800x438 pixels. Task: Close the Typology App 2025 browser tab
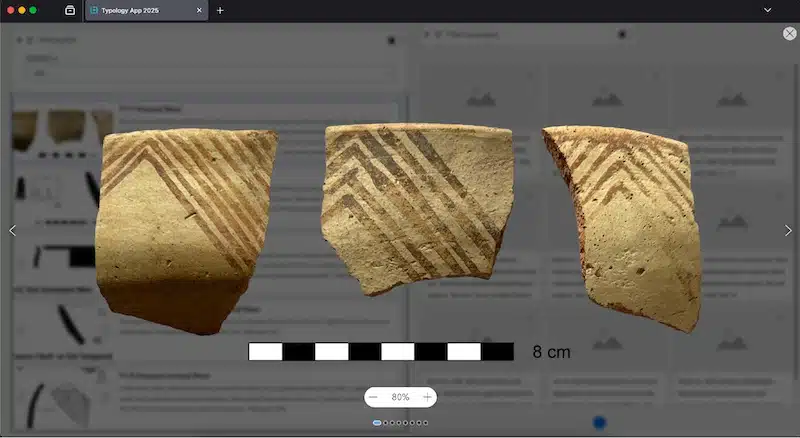[x=199, y=10]
